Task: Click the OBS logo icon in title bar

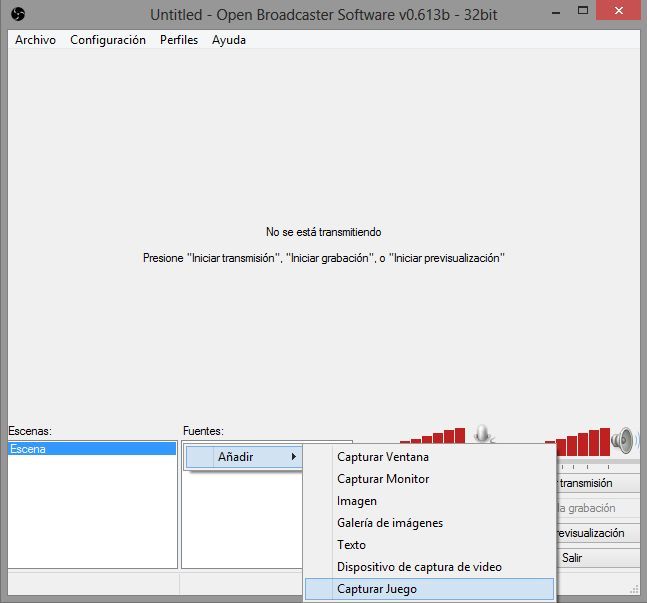Action: pos(18,14)
